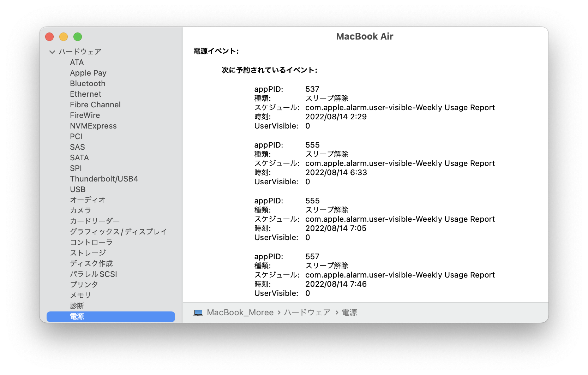Minimize the window with yellow button
The image size is (588, 375).
pos(64,37)
